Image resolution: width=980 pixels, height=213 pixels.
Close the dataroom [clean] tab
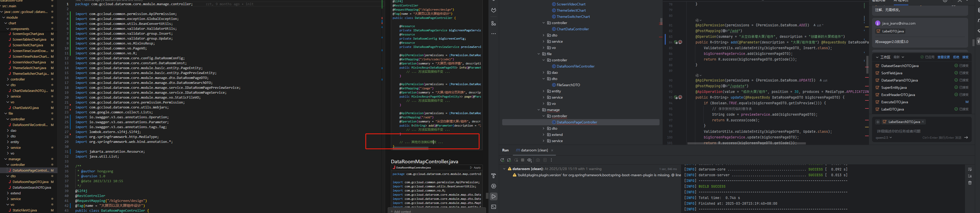click(552, 150)
